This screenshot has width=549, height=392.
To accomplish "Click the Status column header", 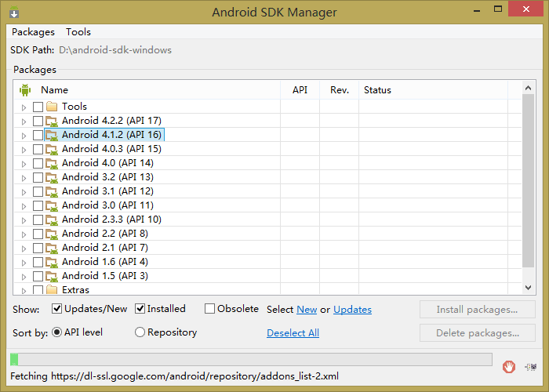I will click(433, 90).
